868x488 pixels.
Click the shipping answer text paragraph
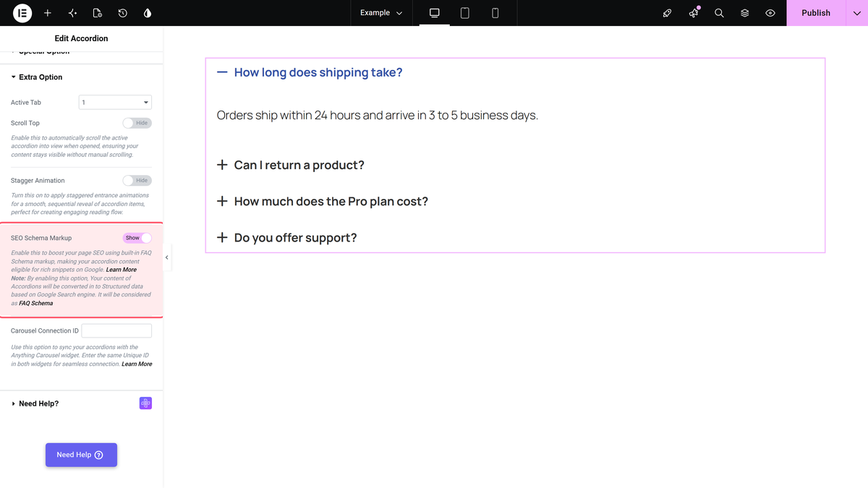coord(378,115)
